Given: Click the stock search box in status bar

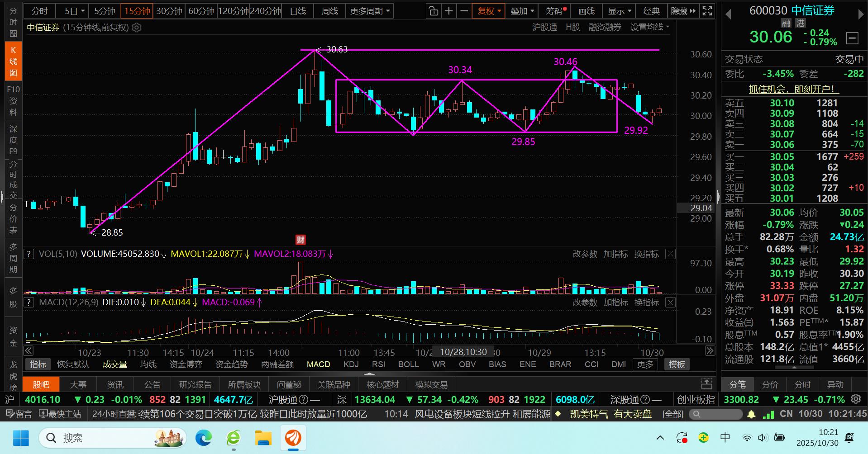Looking at the screenshot, I should (x=715, y=414).
